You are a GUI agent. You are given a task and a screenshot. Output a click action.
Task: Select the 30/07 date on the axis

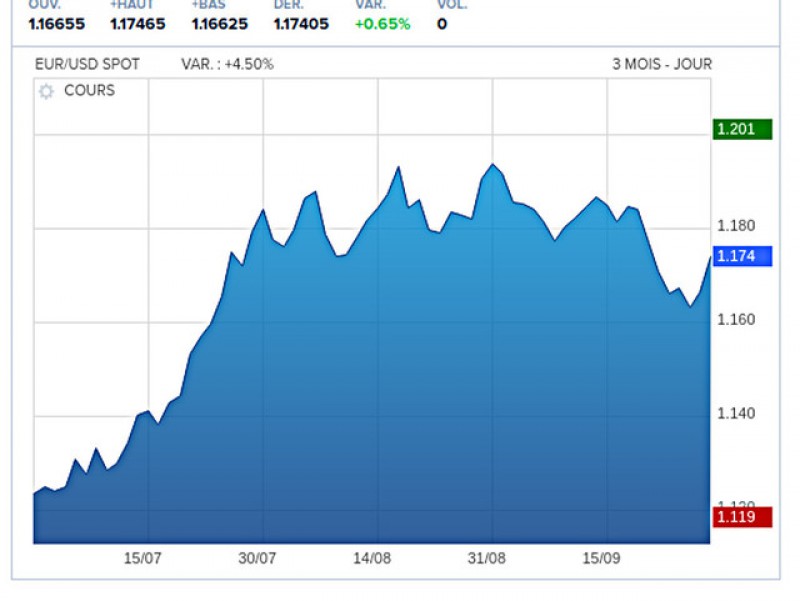258,558
